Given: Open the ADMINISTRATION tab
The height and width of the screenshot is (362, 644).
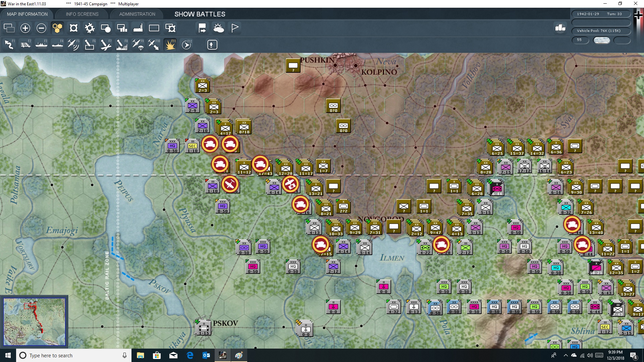Looking at the screenshot, I should 137,14.
